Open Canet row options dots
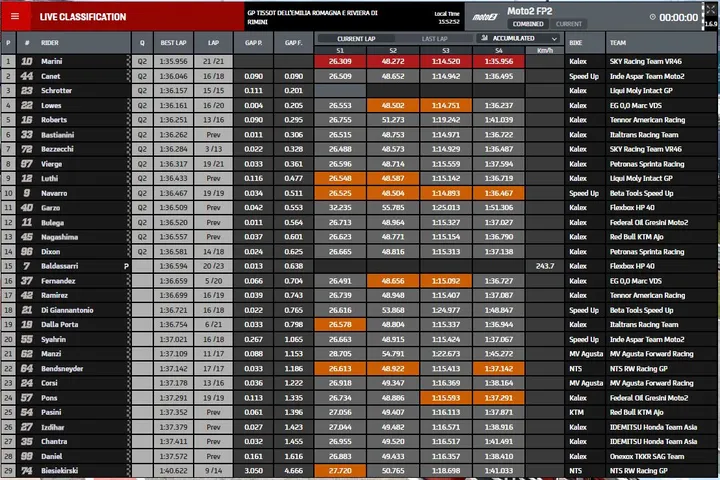This screenshot has height=480, width=720. click(128, 76)
